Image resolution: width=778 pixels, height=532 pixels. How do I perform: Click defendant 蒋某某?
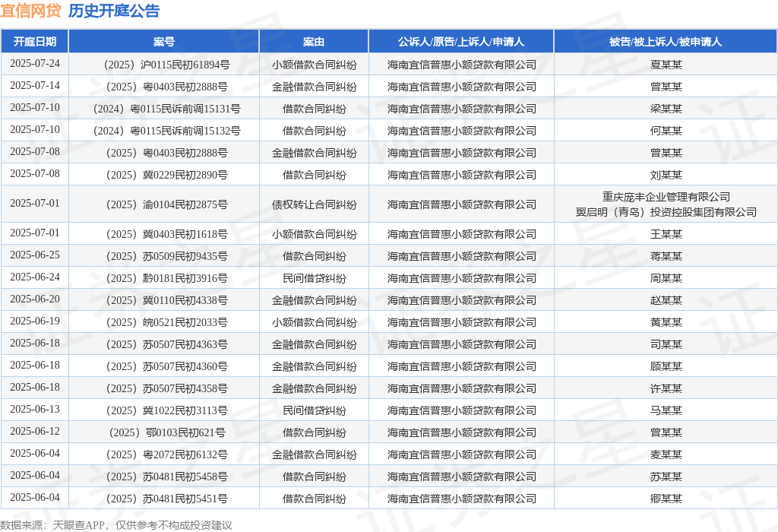pyautogui.click(x=666, y=256)
